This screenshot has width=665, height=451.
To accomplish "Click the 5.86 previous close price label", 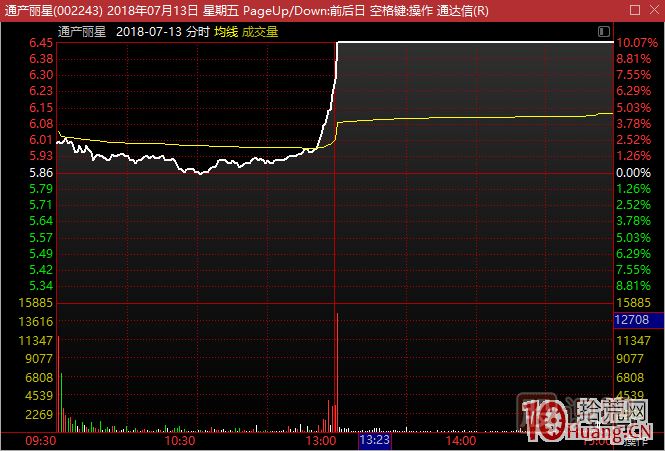I will pyautogui.click(x=41, y=173).
